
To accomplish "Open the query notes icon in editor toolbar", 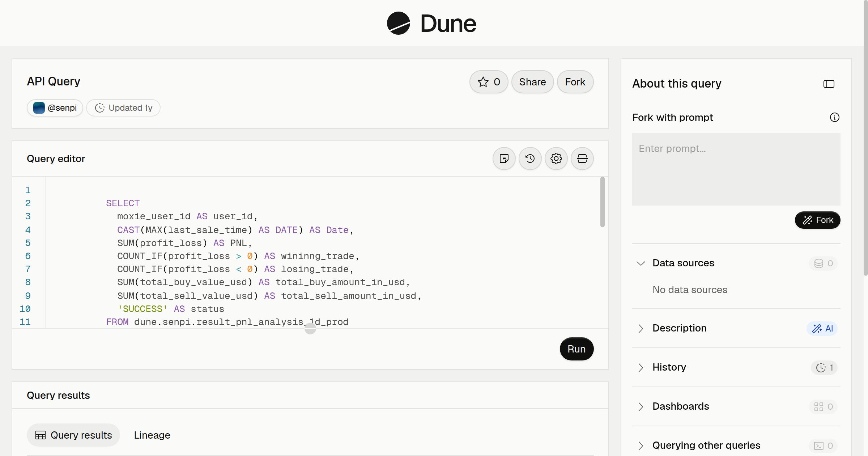I will coord(504,159).
